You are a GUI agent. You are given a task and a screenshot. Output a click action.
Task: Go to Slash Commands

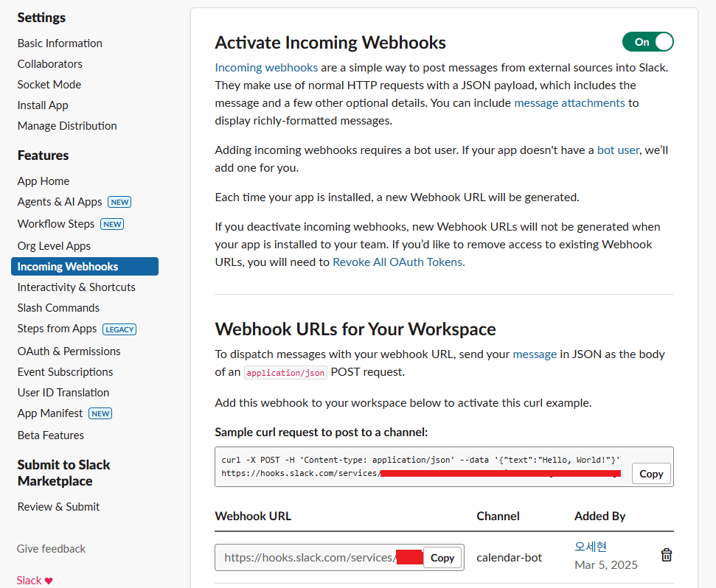58,308
